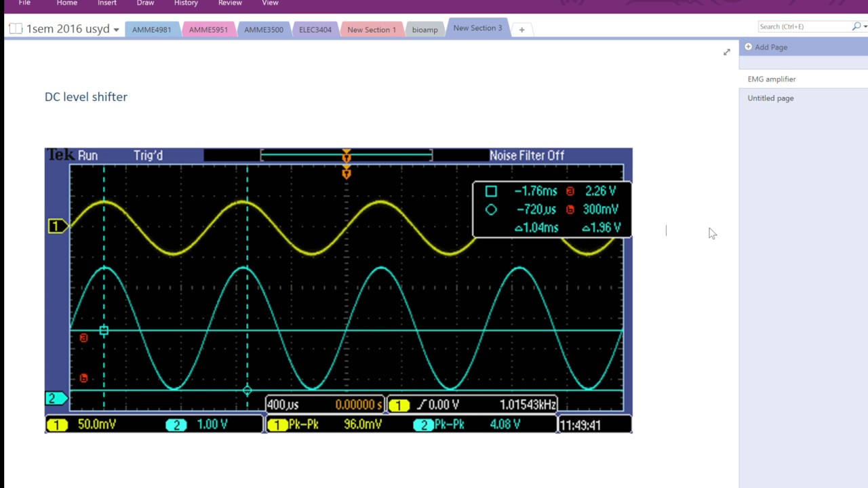Click the Tek Run status label
This screenshot has width=868, height=488.
point(73,156)
